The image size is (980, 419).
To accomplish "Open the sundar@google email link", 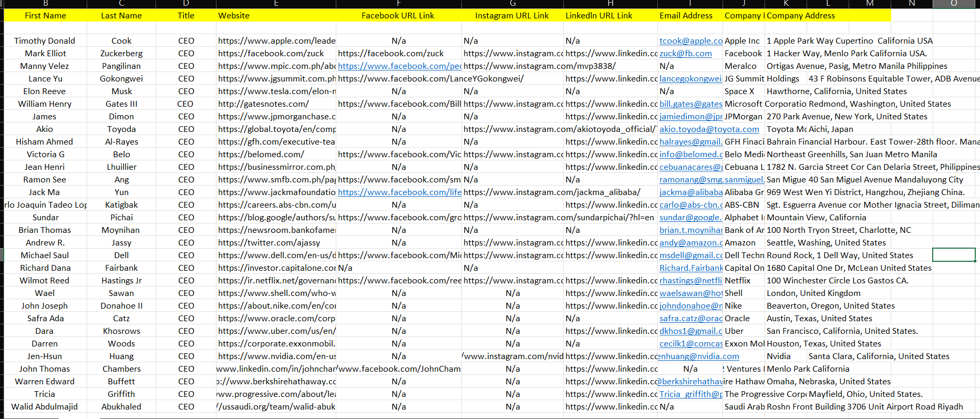I will [x=690, y=217].
